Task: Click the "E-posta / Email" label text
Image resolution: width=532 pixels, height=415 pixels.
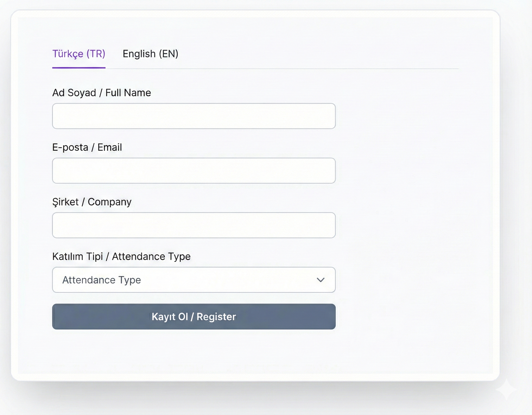Action: click(x=87, y=147)
